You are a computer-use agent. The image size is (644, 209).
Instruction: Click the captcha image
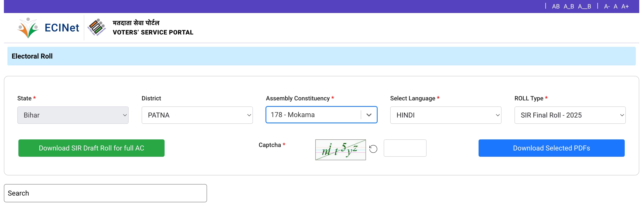tap(340, 150)
